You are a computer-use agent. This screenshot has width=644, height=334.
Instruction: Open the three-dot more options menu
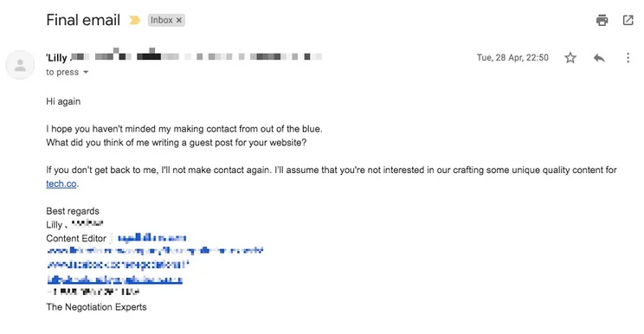[x=628, y=58]
